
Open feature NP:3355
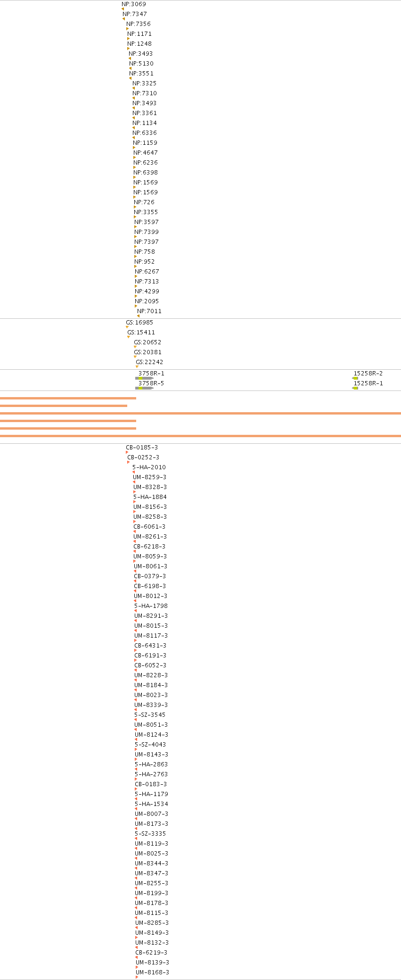tap(146, 212)
